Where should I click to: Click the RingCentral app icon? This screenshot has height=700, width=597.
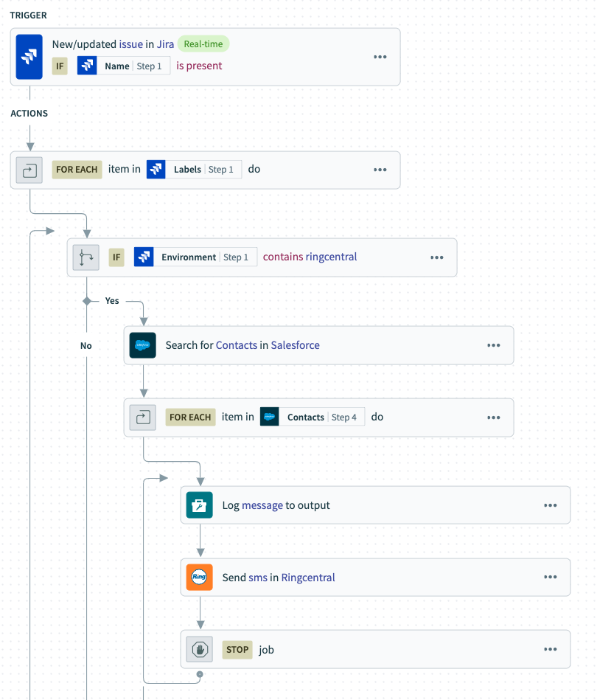coord(200,578)
